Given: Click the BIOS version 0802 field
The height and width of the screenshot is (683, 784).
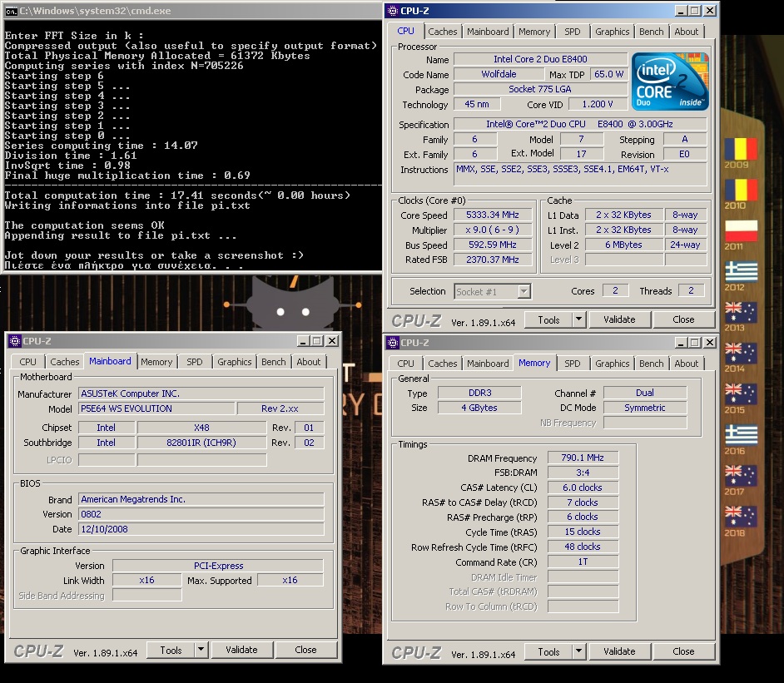Looking at the screenshot, I should click(201, 514).
